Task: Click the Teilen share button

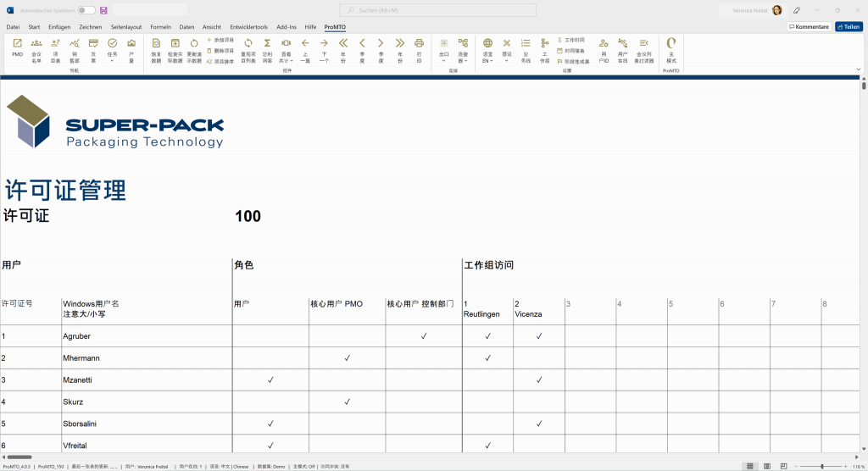Action: 849,27
